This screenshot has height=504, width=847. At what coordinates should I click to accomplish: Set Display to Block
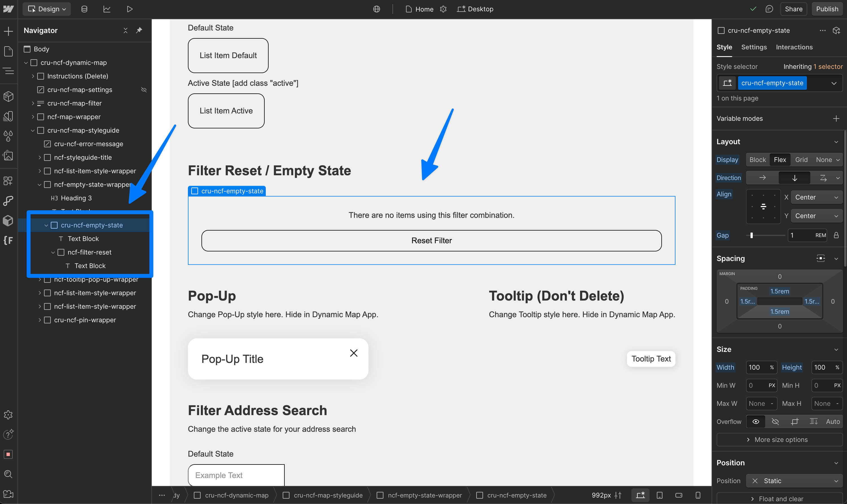pos(757,160)
